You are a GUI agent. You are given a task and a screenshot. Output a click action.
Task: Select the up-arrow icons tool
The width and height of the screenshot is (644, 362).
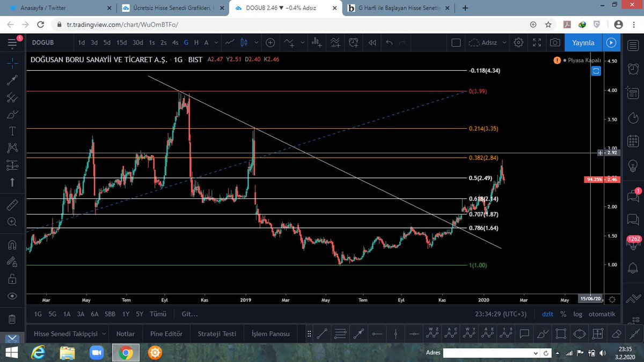pyautogui.click(x=12, y=182)
